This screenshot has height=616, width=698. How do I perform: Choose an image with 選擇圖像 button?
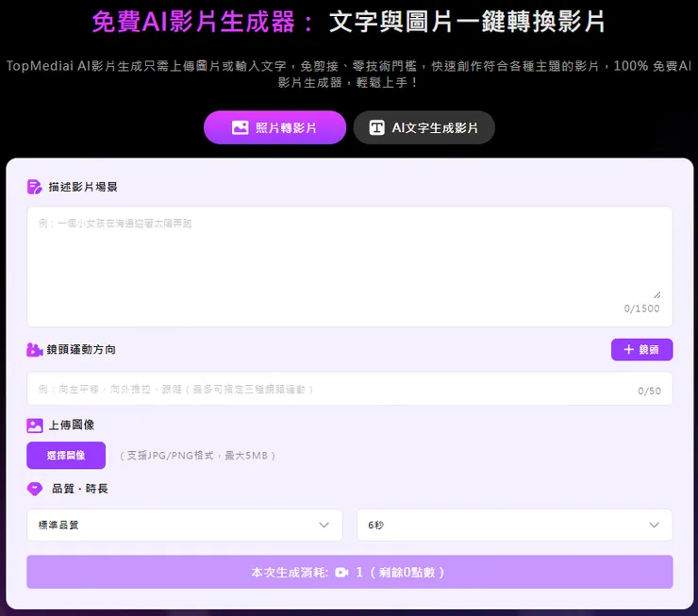tap(66, 456)
